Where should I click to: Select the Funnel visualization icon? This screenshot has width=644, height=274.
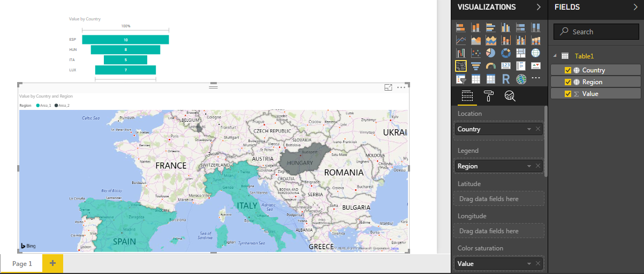pos(475,66)
